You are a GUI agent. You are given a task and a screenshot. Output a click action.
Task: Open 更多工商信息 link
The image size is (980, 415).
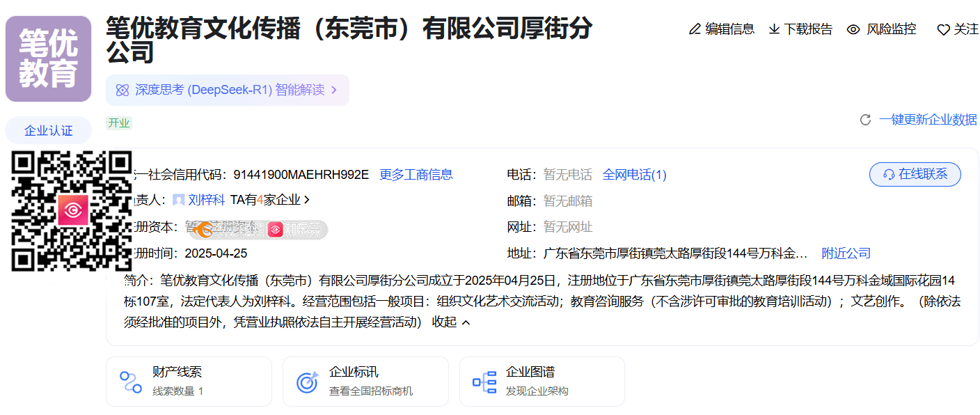(x=416, y=175)
